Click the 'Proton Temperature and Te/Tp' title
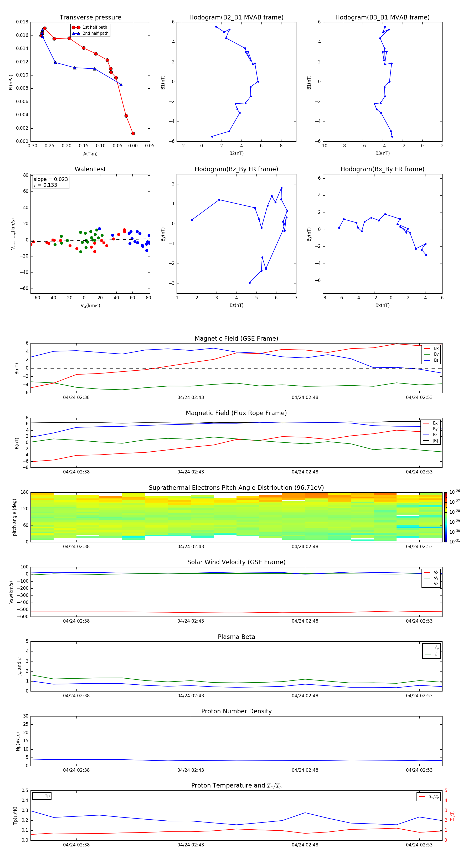 pyautogui.click(x=236, y=785)
